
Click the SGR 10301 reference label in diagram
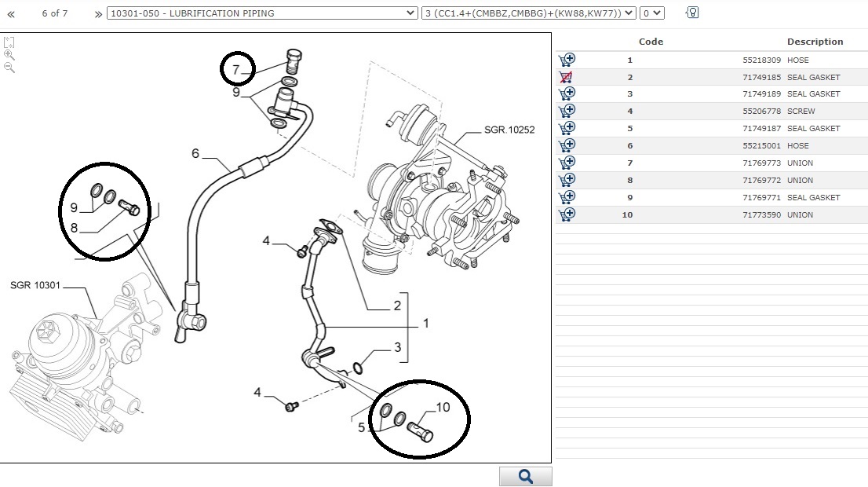36,284
